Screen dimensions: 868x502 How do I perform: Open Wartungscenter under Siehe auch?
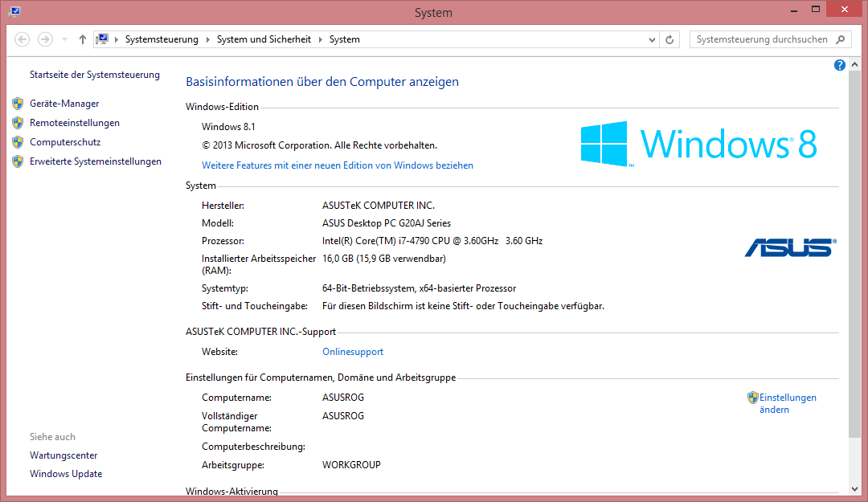coord(63,455)
